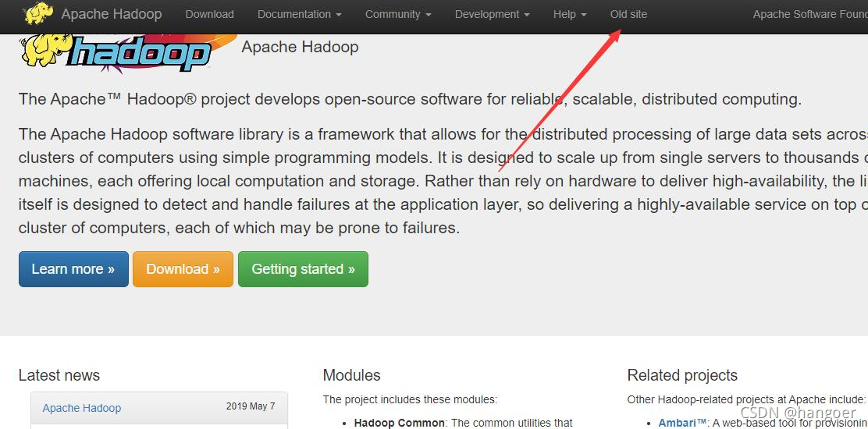Click the large hadoop logo image
The width and height of the screenshot is (868, 429).
(x=129, y=53)
